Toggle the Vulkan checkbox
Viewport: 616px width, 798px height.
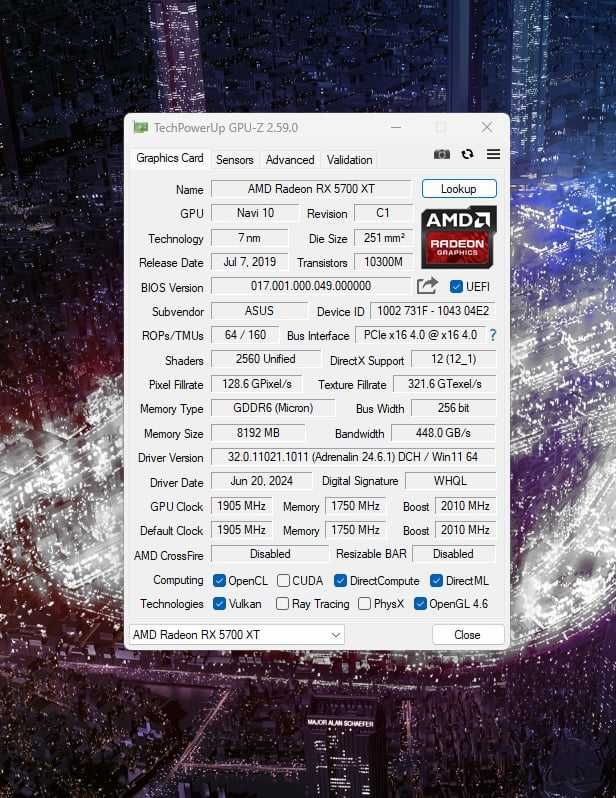click(219, 604)
